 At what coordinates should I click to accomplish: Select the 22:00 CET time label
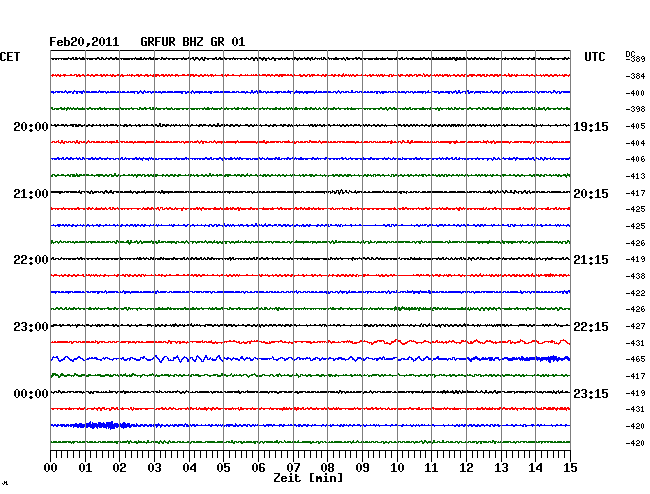point(31,260)
